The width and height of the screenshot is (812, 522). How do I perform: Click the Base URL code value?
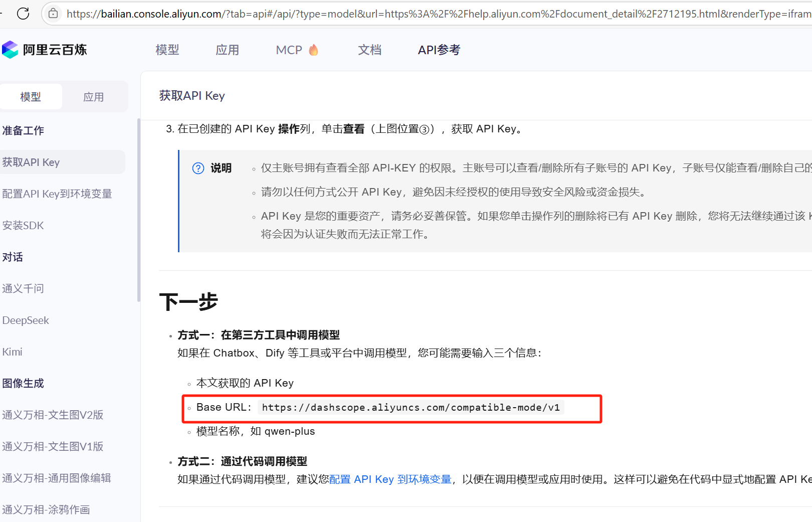[x=411, y=407]
